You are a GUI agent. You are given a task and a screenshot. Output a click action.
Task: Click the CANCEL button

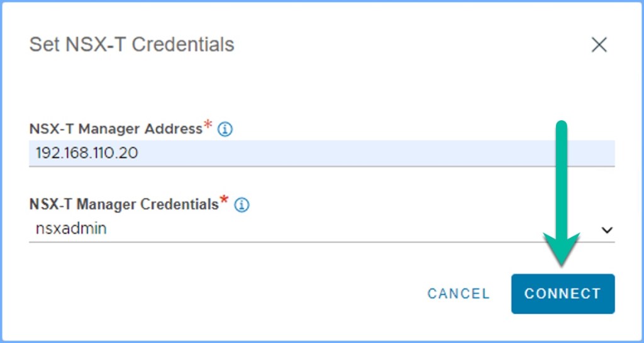(458, 294)
